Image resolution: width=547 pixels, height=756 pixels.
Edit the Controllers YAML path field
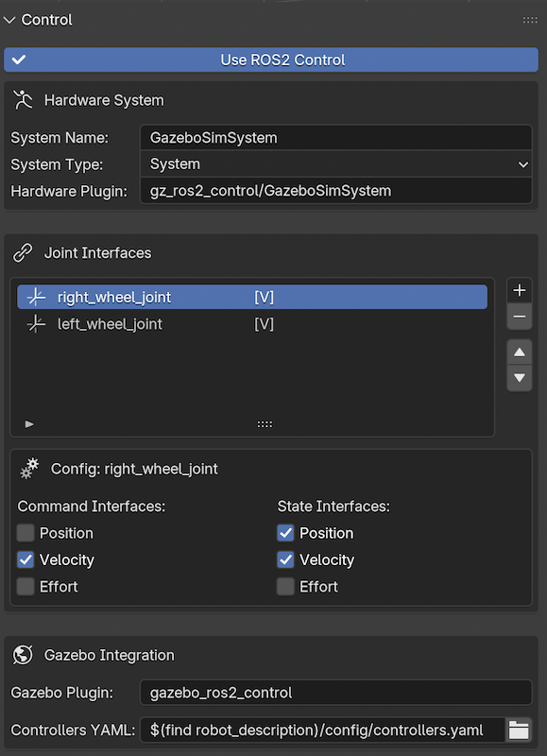tap(322, 730)
